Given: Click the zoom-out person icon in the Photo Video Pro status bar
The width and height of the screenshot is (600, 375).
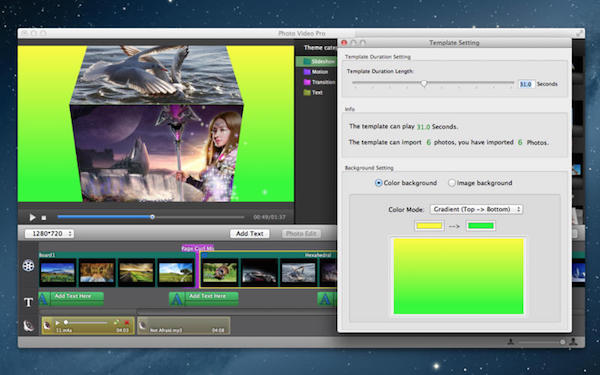Looking at the screenshot, I should (510, 342).
